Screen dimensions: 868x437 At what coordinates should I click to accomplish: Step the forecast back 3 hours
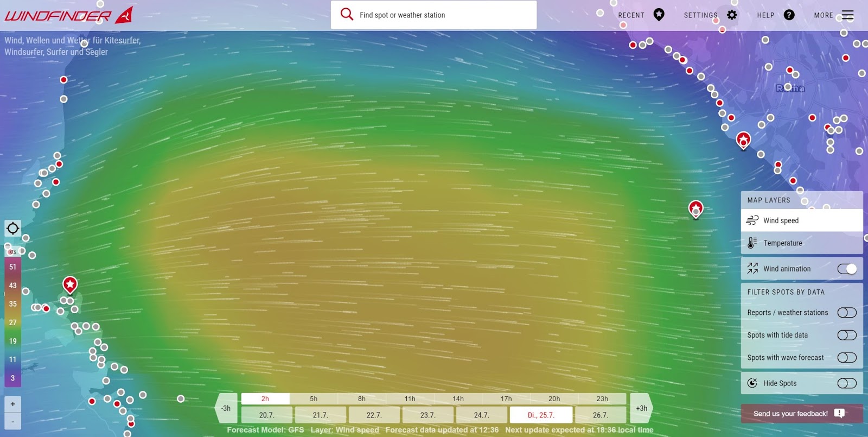point(226,408)
